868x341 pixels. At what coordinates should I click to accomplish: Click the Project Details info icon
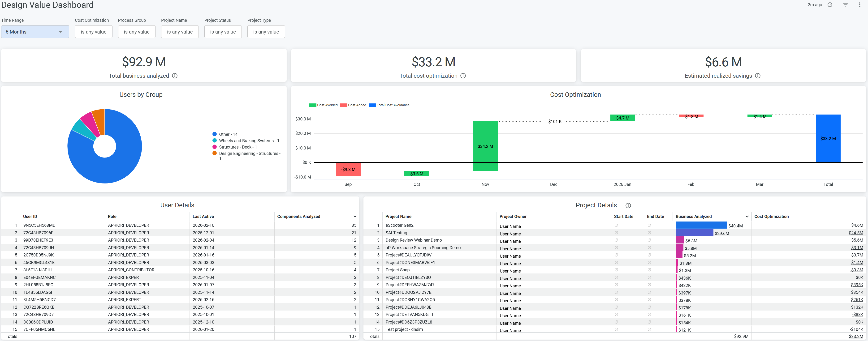tap(628, 206)
